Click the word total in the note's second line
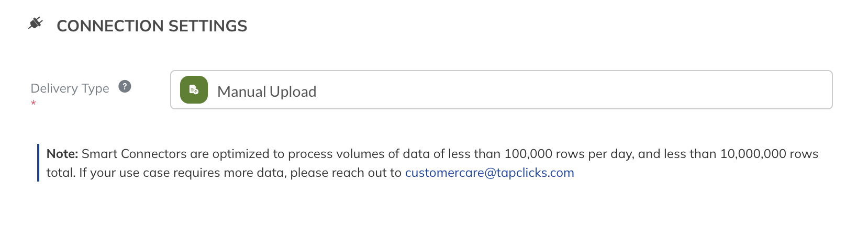Image resolution: width=868 pixels, height=226 pixels. [61, 173]
